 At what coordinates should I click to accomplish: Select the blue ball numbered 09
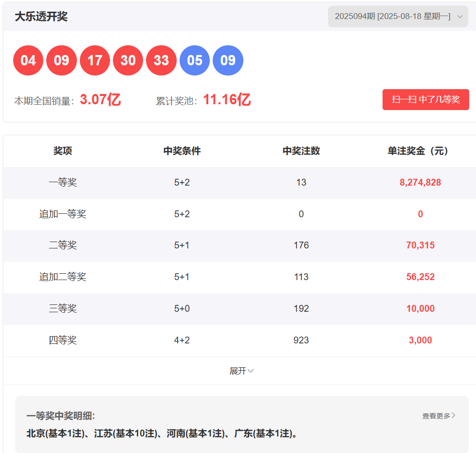click(x=228, y=60)
